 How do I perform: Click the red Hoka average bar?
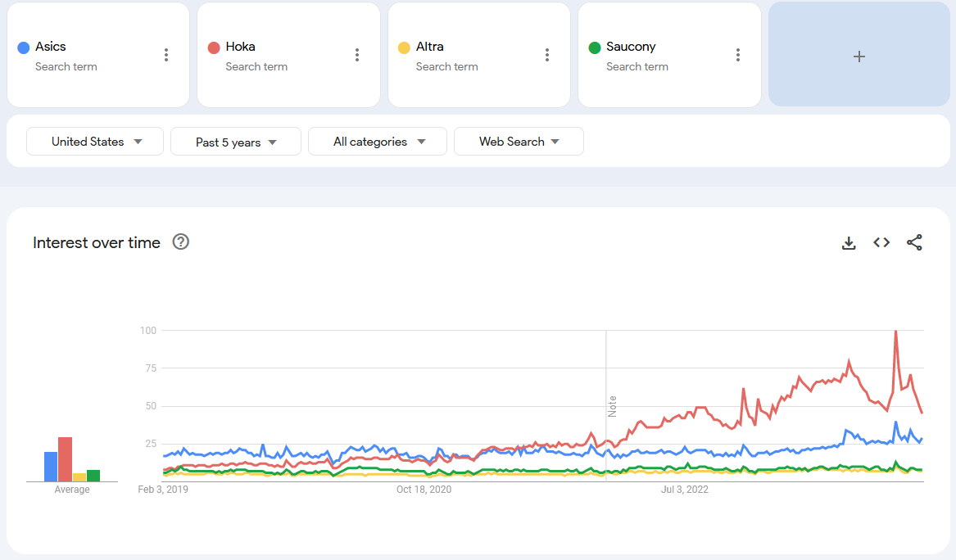[66, 459]
